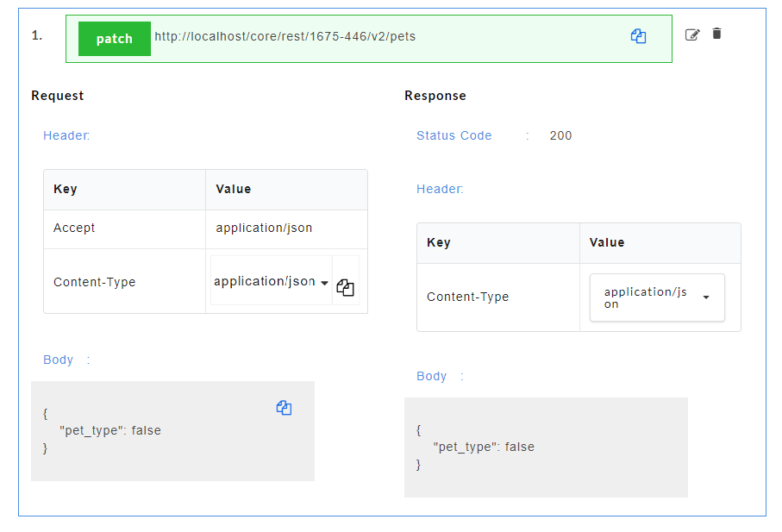
Task: Click the response Body label
Action: pos(431,377)
